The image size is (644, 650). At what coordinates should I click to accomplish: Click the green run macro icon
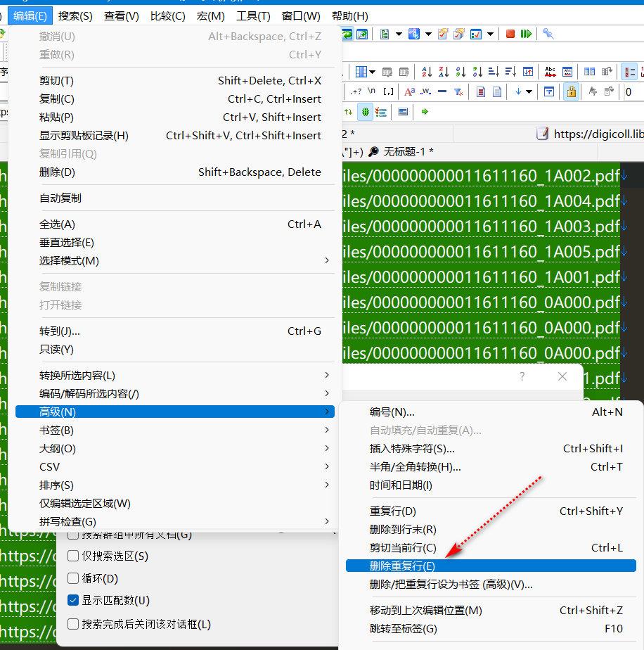526,34
